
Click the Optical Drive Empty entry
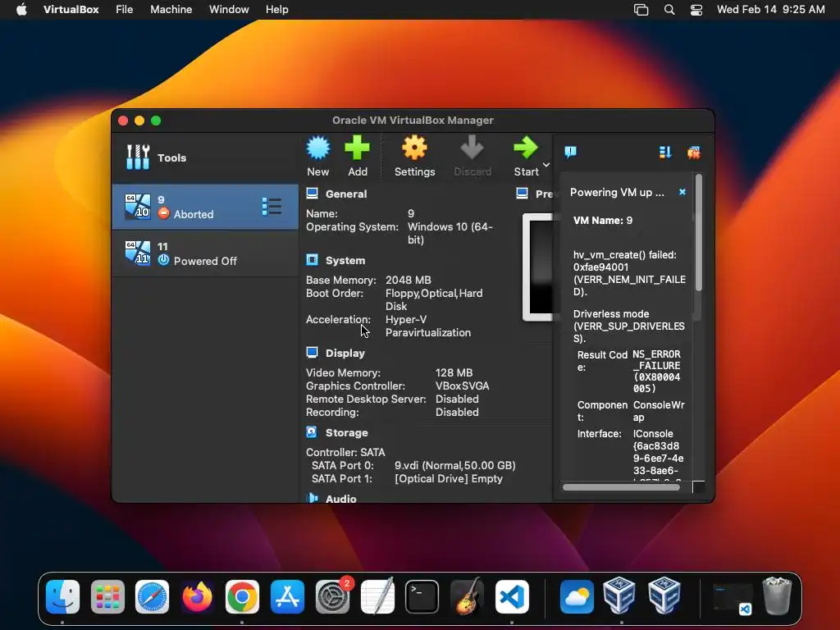click(x=449, y=478)
